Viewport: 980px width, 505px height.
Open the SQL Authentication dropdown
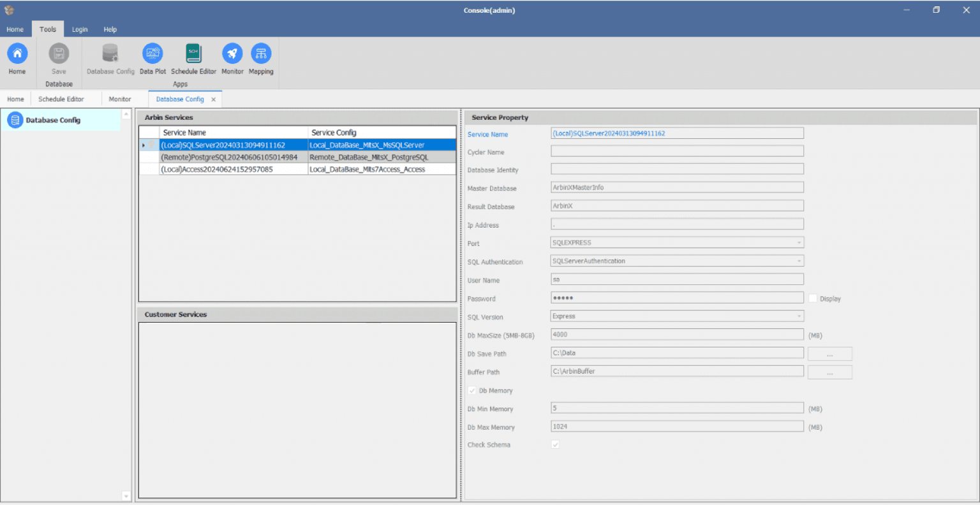(798, 261)
